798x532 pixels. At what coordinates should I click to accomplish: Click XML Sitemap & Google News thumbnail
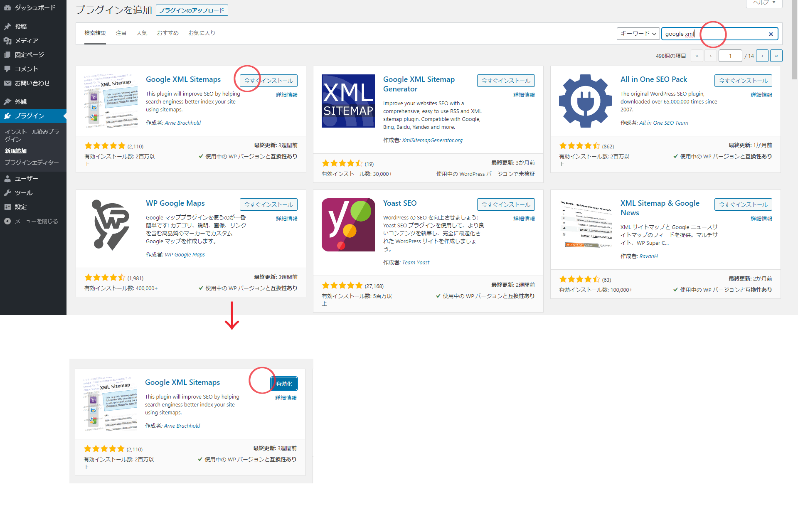(x=586, y=225)
